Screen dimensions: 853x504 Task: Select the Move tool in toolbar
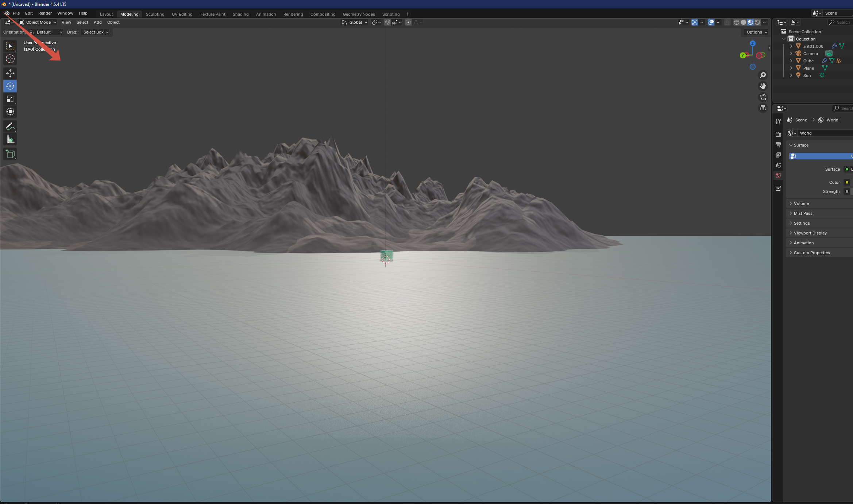coord(10,73)
